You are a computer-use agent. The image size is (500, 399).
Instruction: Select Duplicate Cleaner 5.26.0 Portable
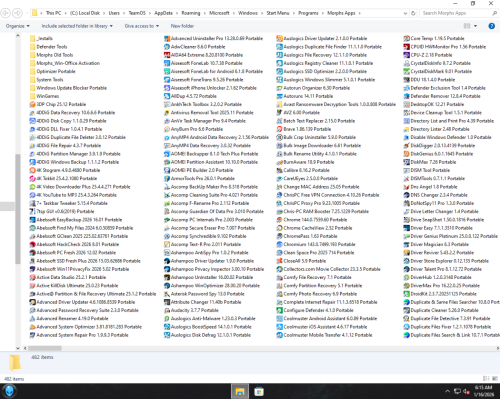tap(441, 310)
